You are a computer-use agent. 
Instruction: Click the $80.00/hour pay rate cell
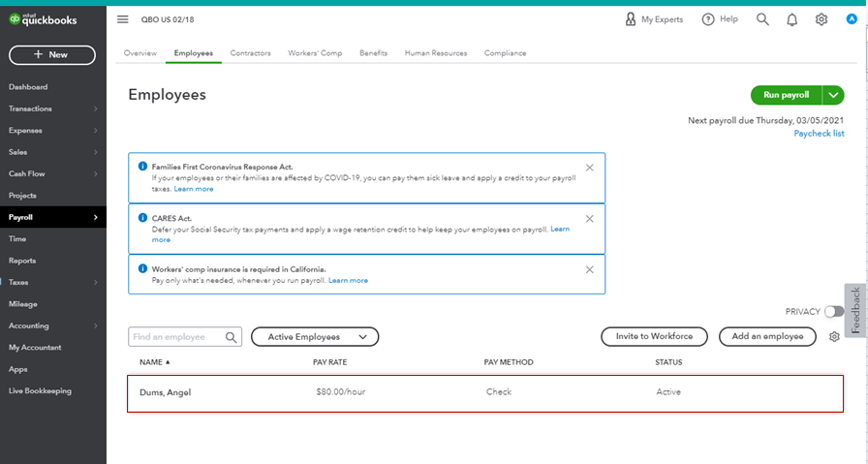point(340,392)
